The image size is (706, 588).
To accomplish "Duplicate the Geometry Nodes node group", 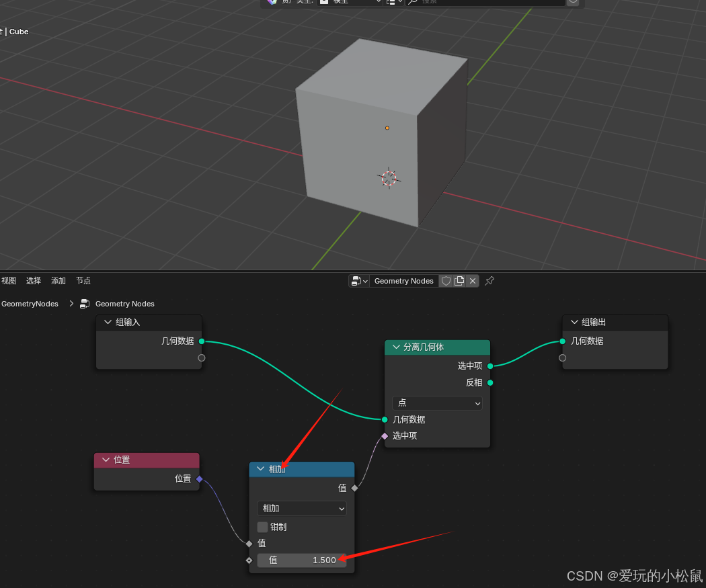I will click(459, 281).
